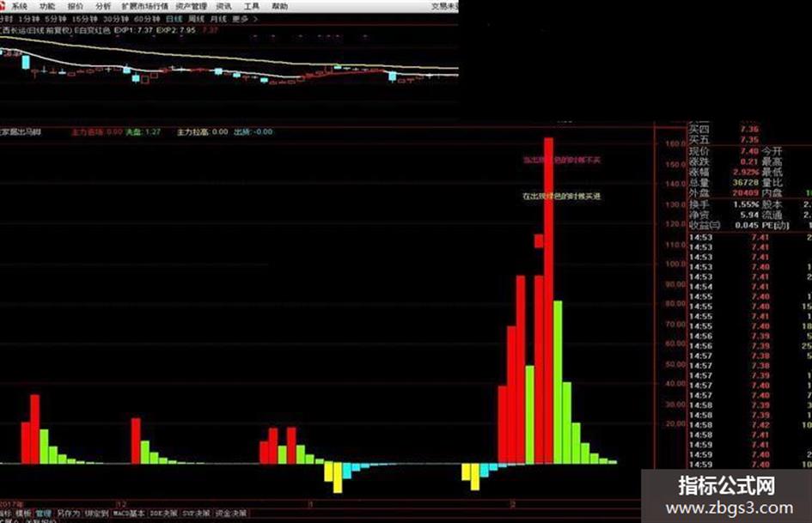Open the 扩展市场行情 menu
The width and height of the screenshot is (812, 523).
145,6
